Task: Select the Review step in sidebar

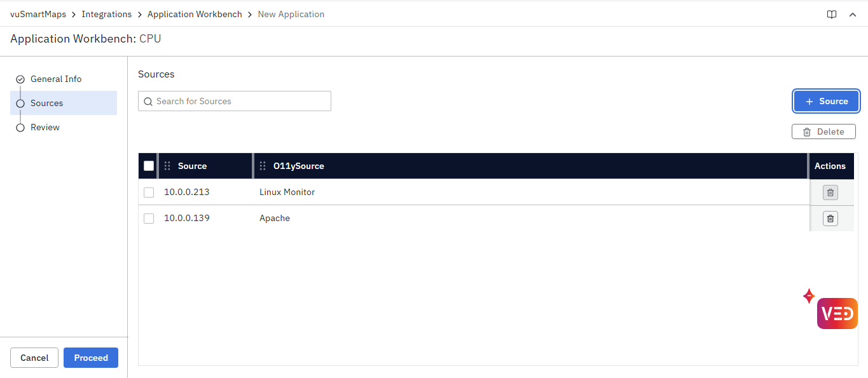Action: click(45, 128)
